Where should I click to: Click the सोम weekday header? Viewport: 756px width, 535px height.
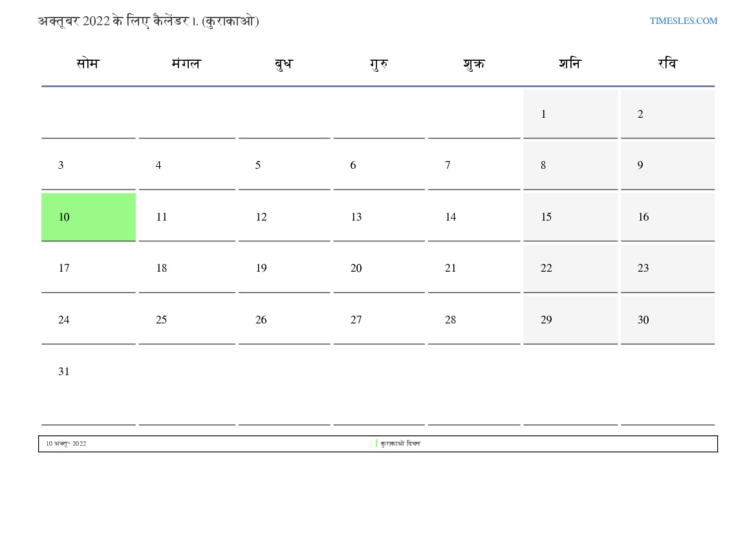(88, 63)
